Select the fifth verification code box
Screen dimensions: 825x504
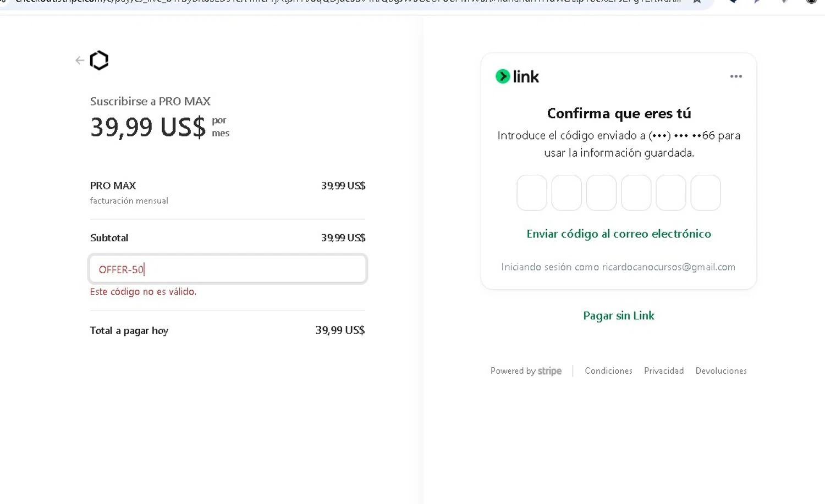click(671, 193)
